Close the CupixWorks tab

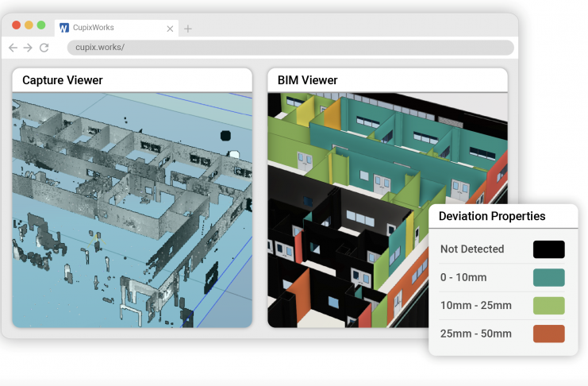coord(169,28)
